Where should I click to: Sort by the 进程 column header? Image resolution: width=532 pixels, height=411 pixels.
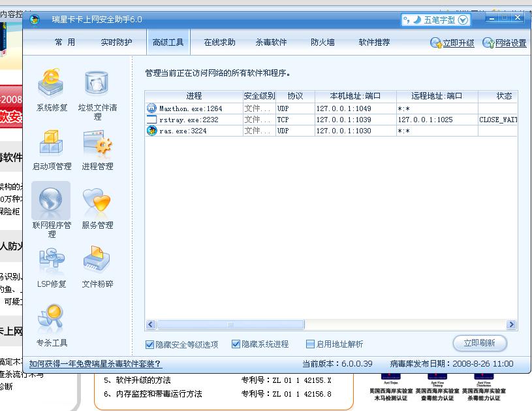point(194,96)
